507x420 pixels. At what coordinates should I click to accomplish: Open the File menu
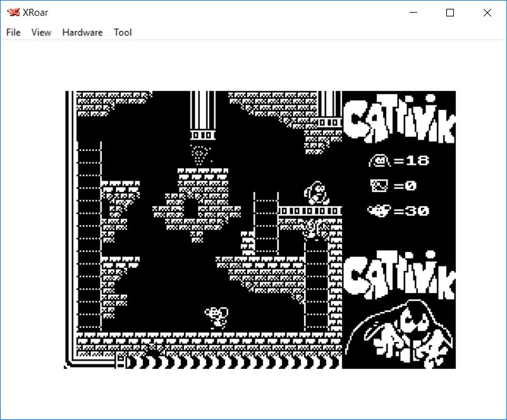tap(13, 32)
